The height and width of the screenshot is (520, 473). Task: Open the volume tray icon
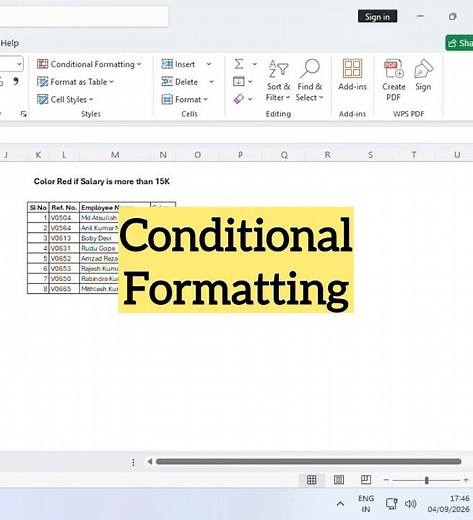[411, 503]
